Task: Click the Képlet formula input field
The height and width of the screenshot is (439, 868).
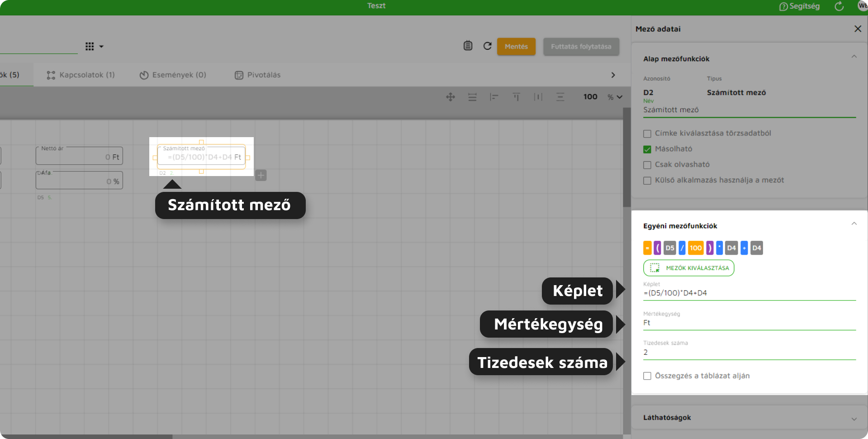Action: [749, 293]
